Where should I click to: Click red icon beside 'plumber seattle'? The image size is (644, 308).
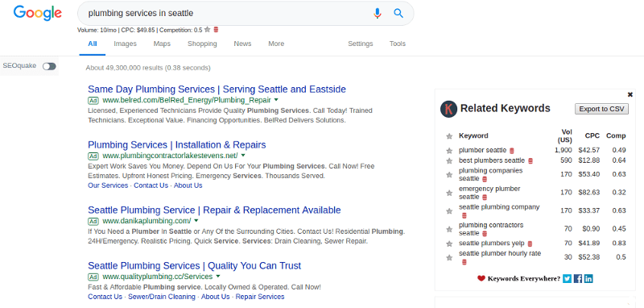click(512, 151)
